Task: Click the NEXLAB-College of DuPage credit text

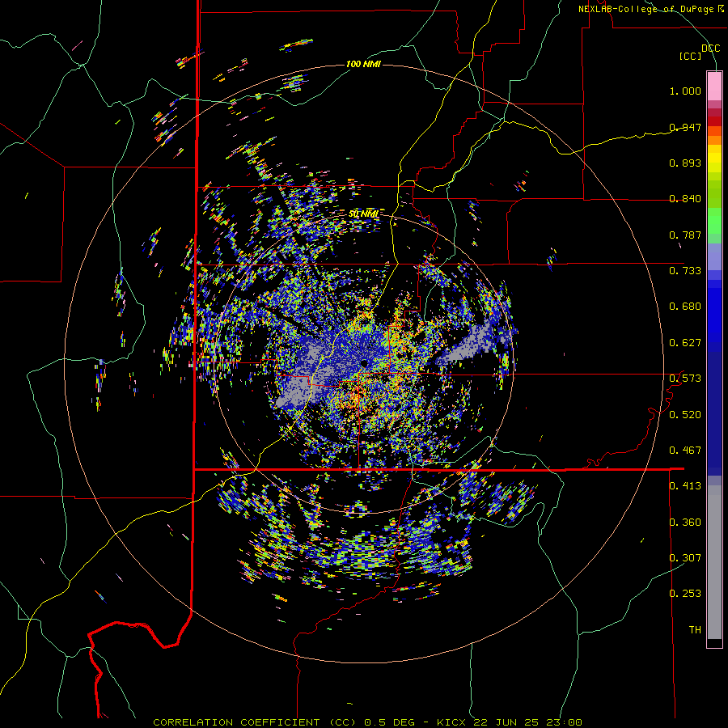Action: coord(645,9)
